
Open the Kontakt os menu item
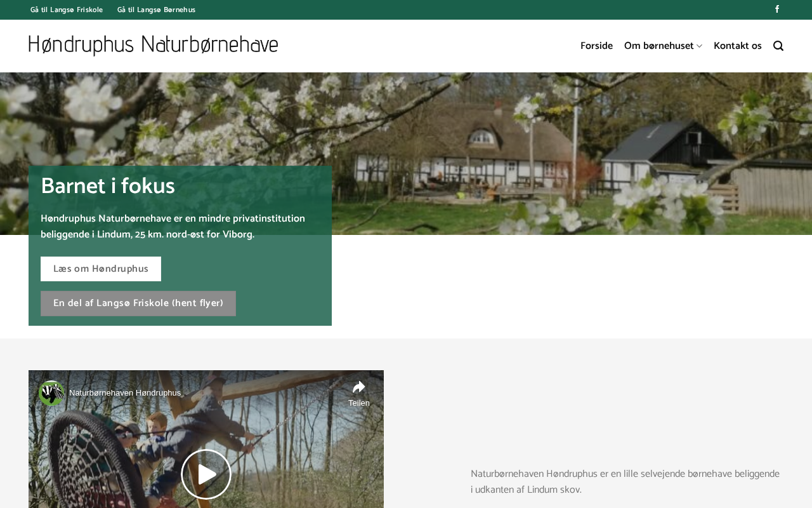pyautogui.click(x=738, y=46)
